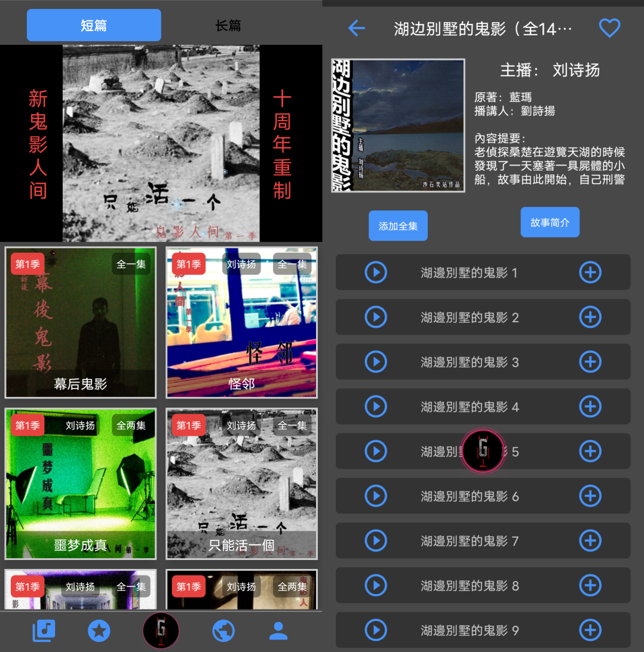Open the globe icon in bottom bar
644x652 pixels.
coord(223,631)
